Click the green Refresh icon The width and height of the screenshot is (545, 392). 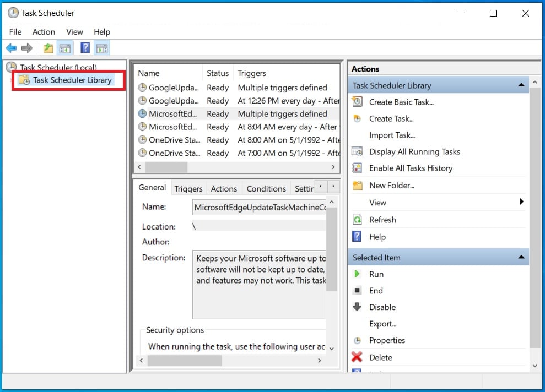[x=357, y=220]
